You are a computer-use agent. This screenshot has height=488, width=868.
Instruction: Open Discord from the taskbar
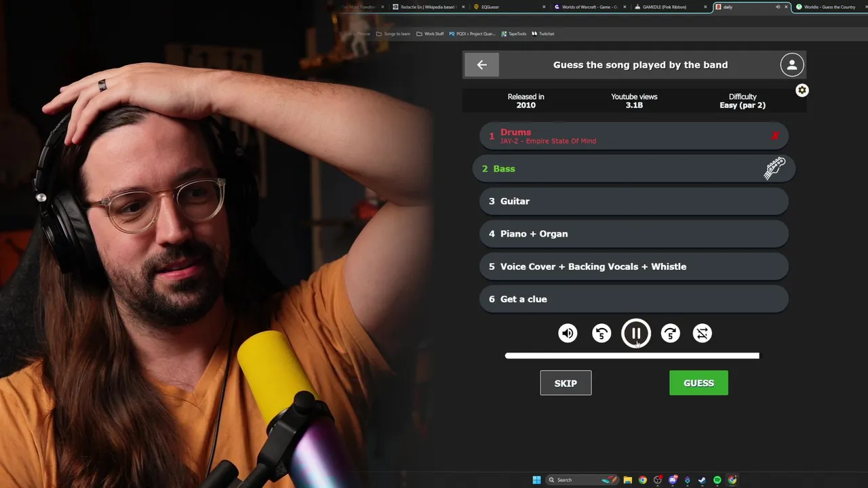[x=673, y=480]
